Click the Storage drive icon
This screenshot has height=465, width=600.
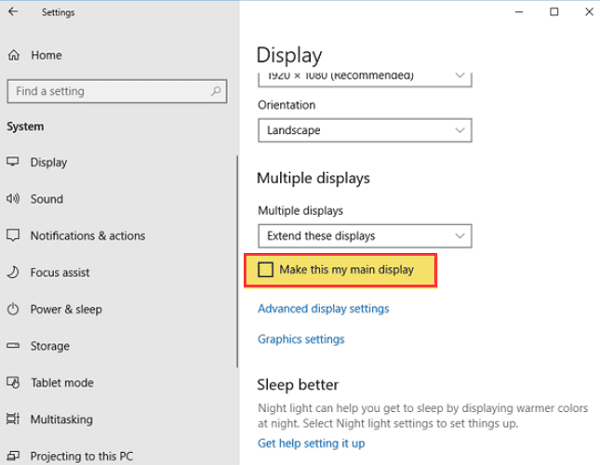coord(13,346)
